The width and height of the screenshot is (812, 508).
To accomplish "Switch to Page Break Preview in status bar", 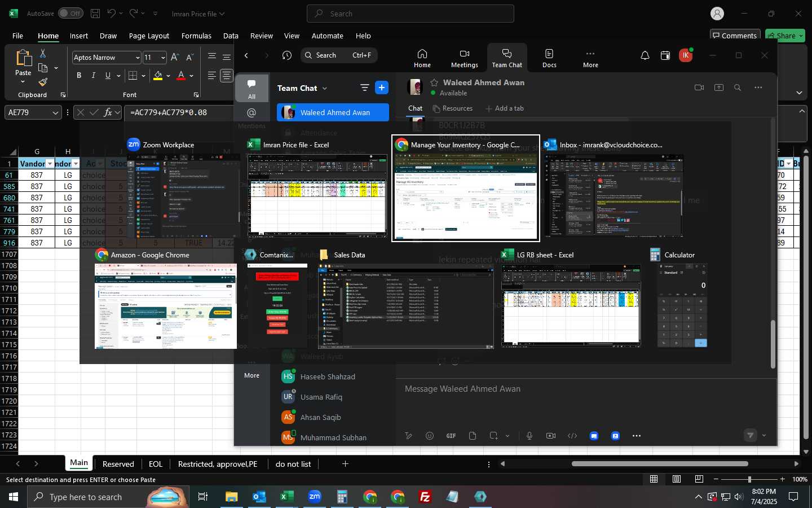I will tap(699, 479).
